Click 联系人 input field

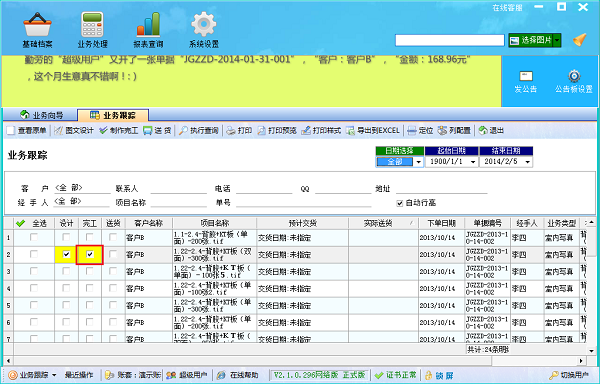179,189
